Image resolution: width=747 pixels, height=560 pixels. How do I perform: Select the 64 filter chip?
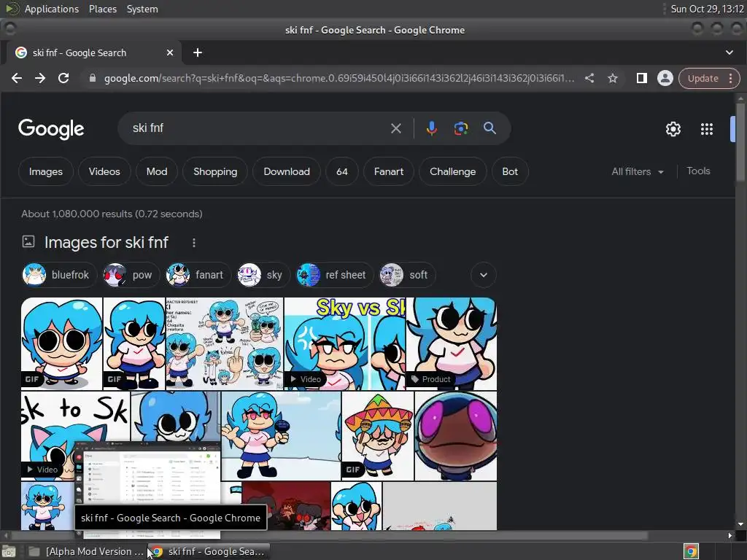342,171
